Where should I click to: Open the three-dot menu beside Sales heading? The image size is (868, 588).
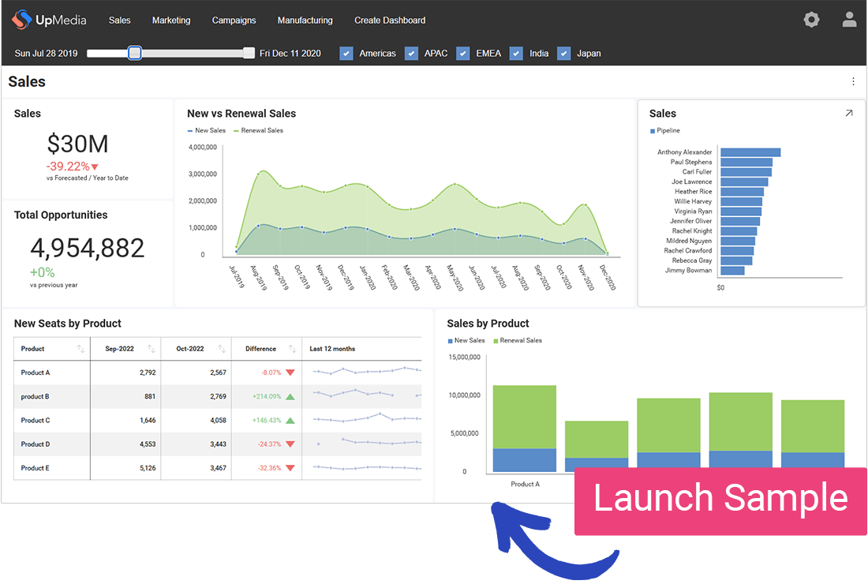click(x=853, y=81)
